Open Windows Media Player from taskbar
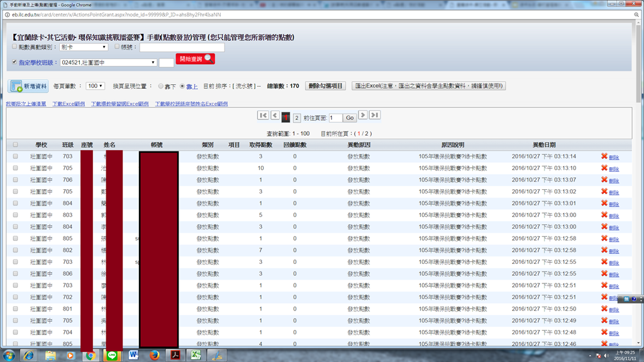 coord(70,356)
